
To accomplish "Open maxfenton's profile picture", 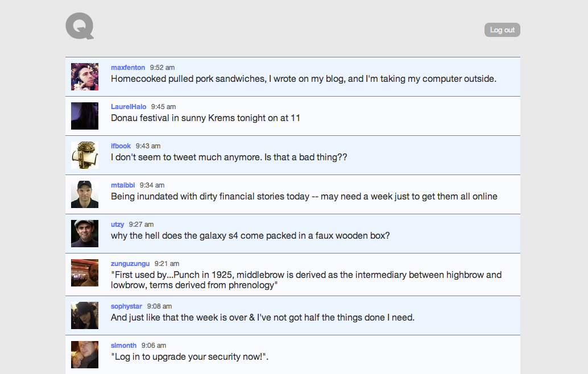I will tap(85, 77).
